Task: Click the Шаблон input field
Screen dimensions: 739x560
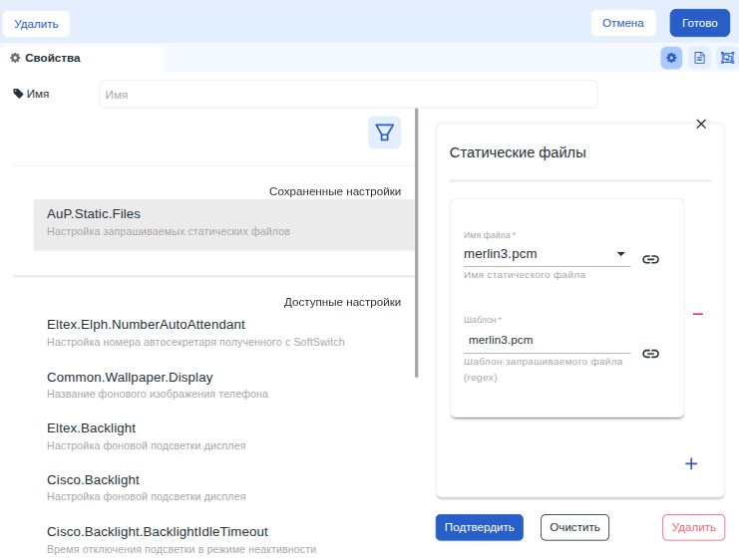Action: [x=548, y=340]
